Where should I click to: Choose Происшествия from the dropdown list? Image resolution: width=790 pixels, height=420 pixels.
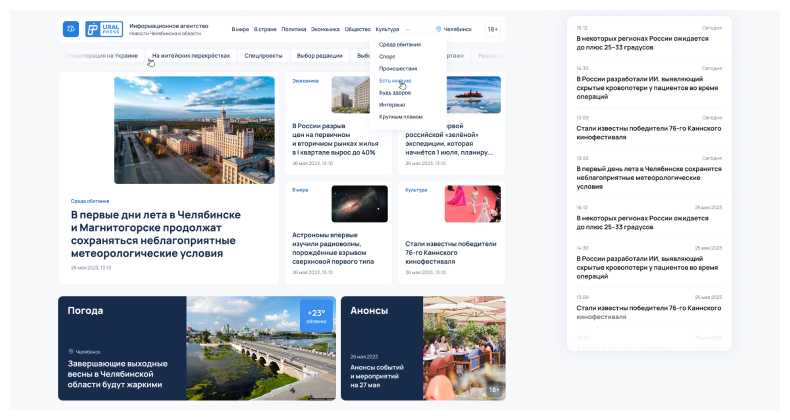(398, 68)
